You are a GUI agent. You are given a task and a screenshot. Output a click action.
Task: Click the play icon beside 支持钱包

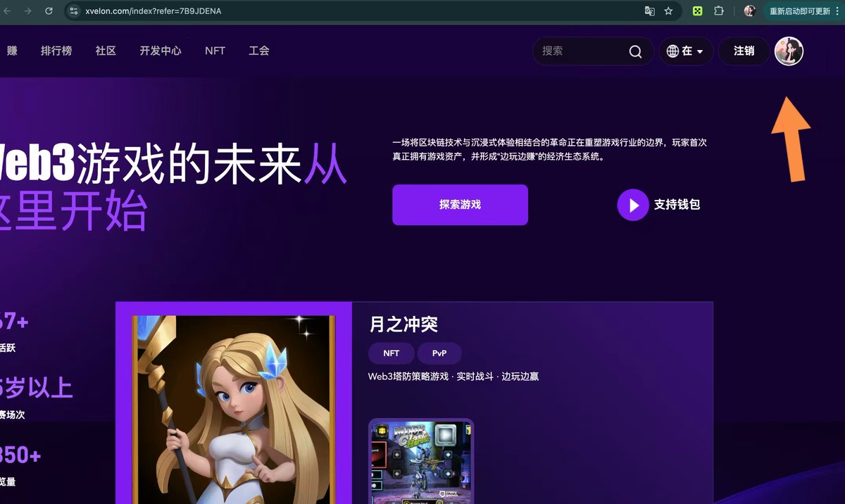633,205
